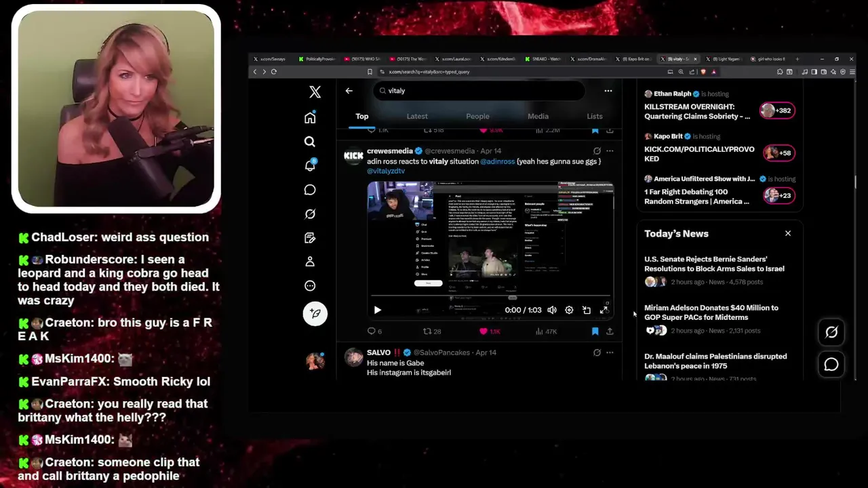Viewport: 868px width, 488px height.
Task: Reload the browser page
Action: pyautogui.click(x=274, y=72)
